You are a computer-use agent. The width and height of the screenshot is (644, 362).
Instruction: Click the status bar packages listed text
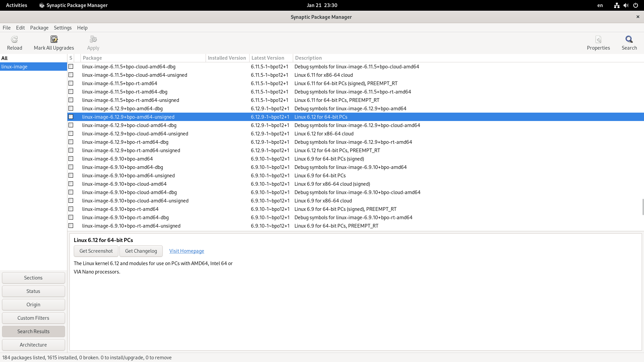pos(87,358)
